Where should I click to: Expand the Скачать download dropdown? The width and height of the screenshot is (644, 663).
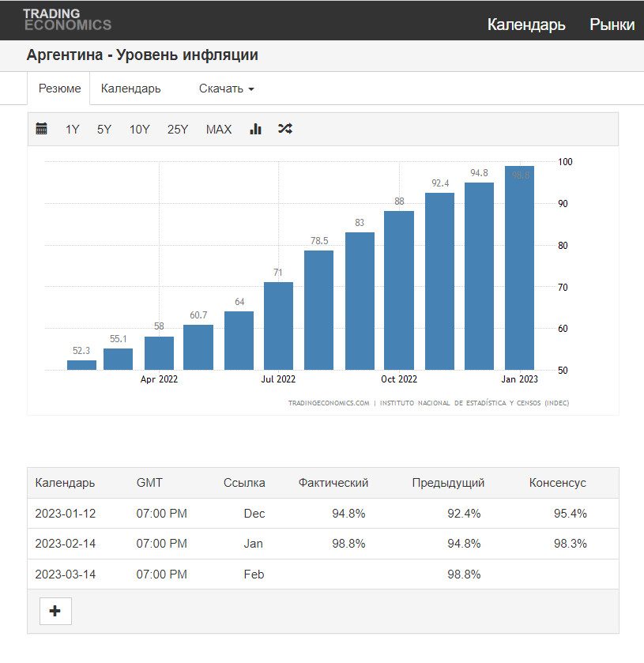(x=226, y=89)
